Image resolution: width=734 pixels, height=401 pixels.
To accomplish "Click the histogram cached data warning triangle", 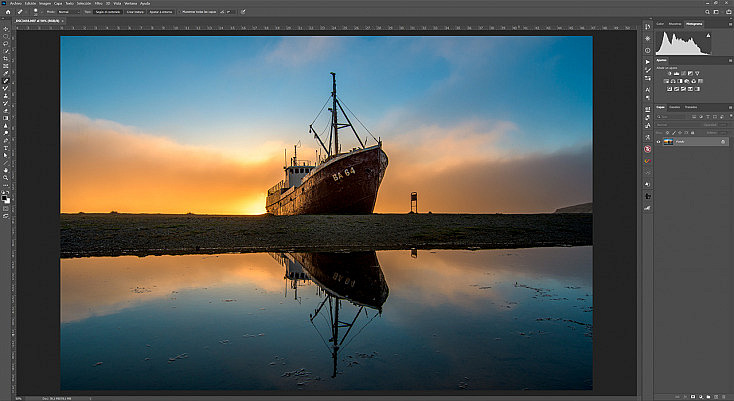I will click(x=708, y=36).
